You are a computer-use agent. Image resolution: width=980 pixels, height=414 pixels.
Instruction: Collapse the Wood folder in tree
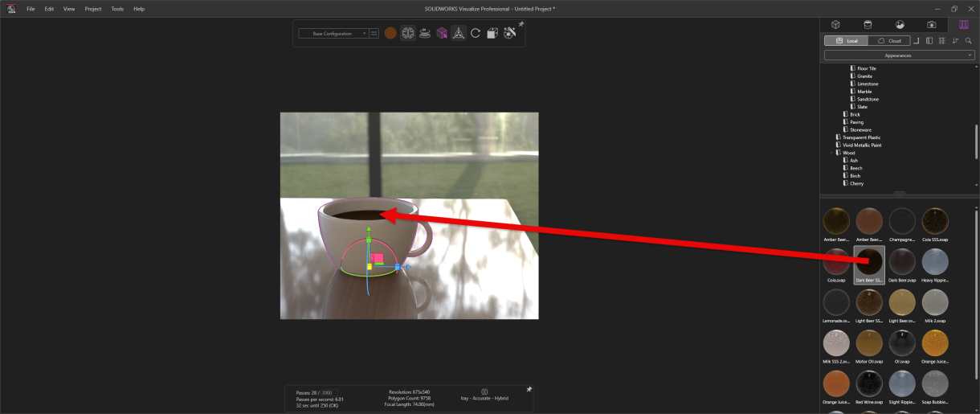coord(833,153)
